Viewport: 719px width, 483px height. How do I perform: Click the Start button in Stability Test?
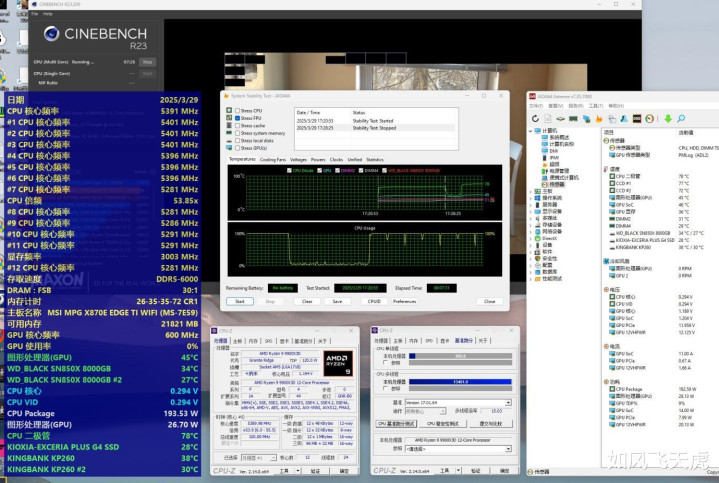click(239, 301)
